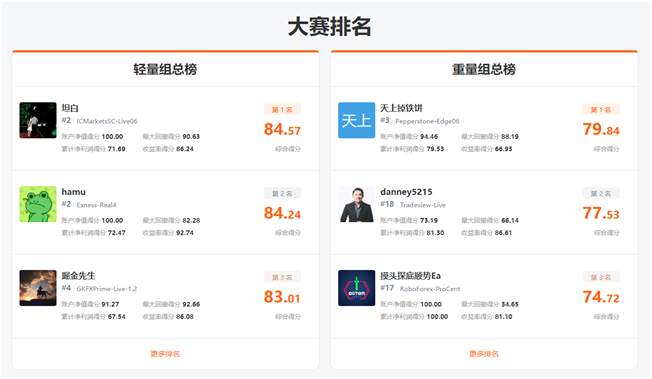Open 坦白's profile avatar
652x379 pixels.
pyautogui.click(x=38, y=120)
